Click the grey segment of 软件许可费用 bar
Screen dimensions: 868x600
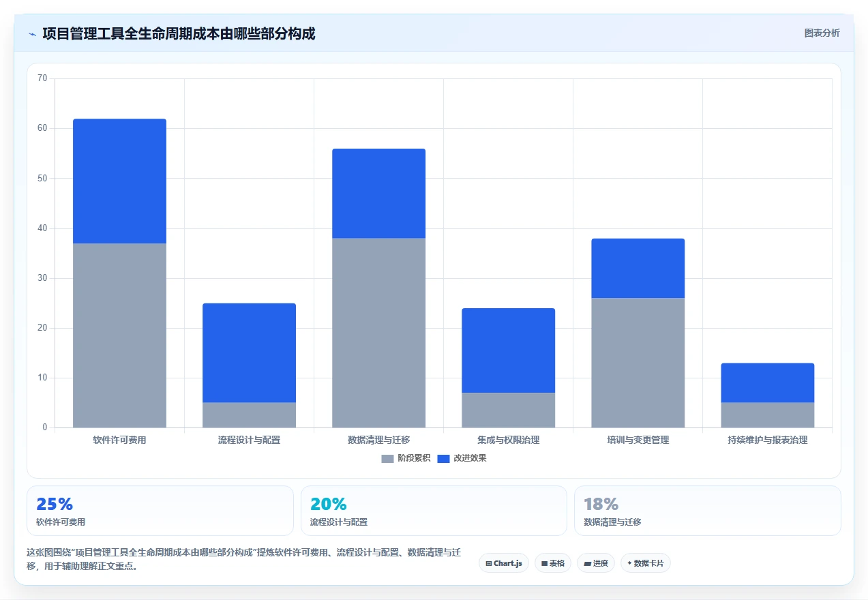[x=119, y=335]
